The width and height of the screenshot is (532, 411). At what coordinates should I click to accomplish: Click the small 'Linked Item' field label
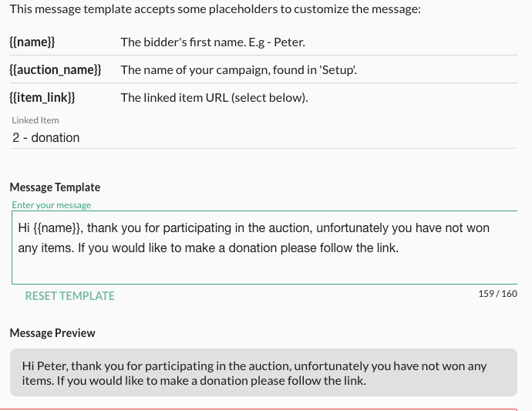35,120
